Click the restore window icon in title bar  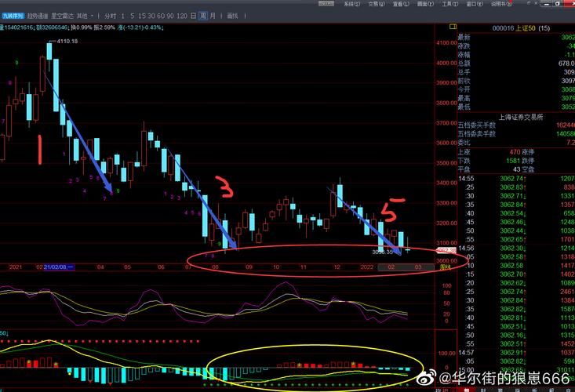point(559,5)
